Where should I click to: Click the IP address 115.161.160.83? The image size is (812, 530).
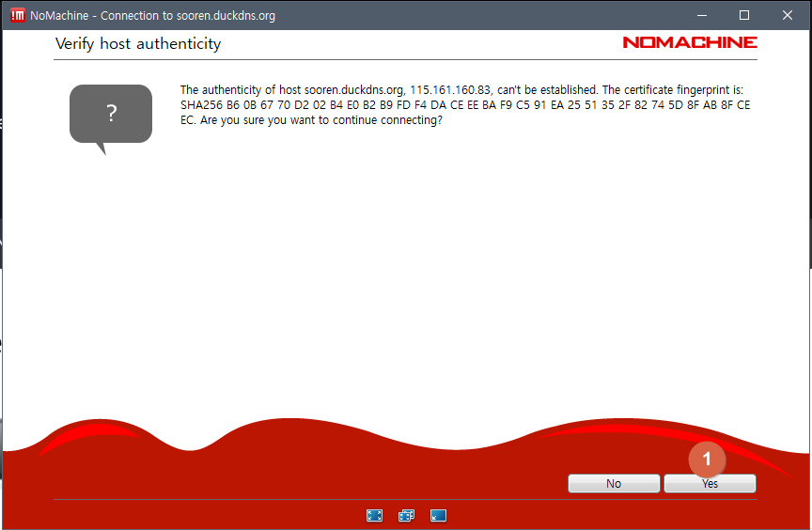coord(450,90)
